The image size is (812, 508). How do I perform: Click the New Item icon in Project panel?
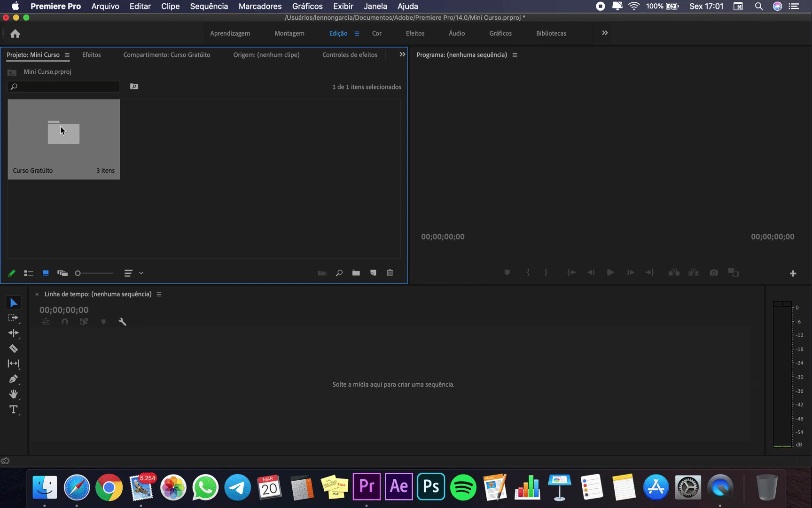[x=373, y=273]
